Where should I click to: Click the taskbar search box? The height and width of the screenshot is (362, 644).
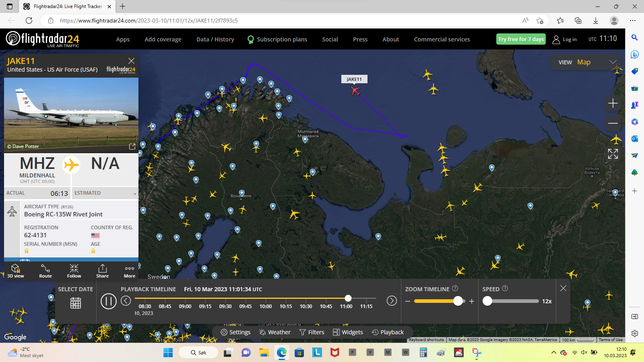tap(198, 352)
